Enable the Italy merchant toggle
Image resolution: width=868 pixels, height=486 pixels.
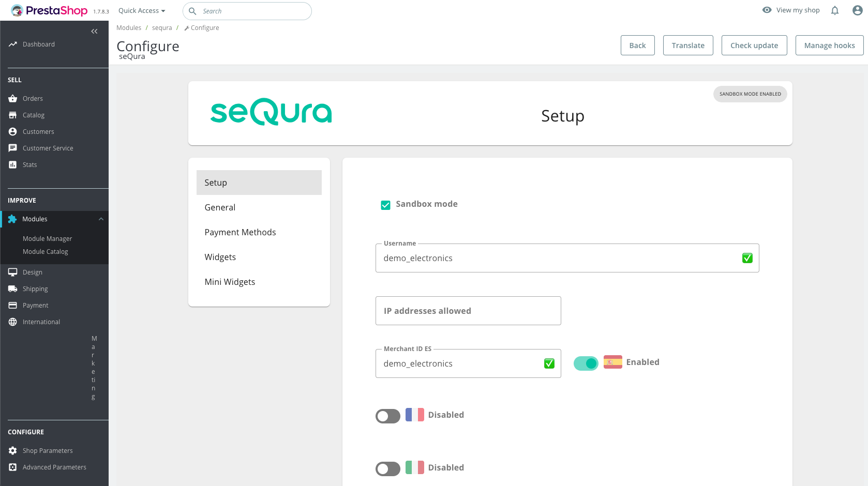pyautogui.click(x=388, y=469)
